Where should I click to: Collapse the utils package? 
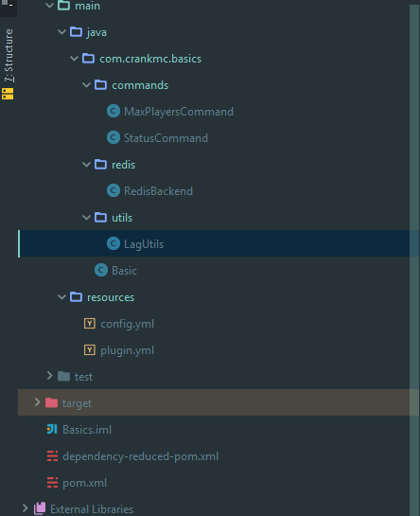point(86,218)
